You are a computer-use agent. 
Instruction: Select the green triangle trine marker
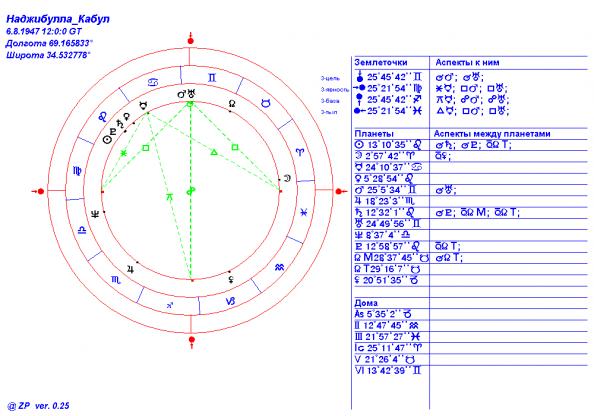pos(214,152)
